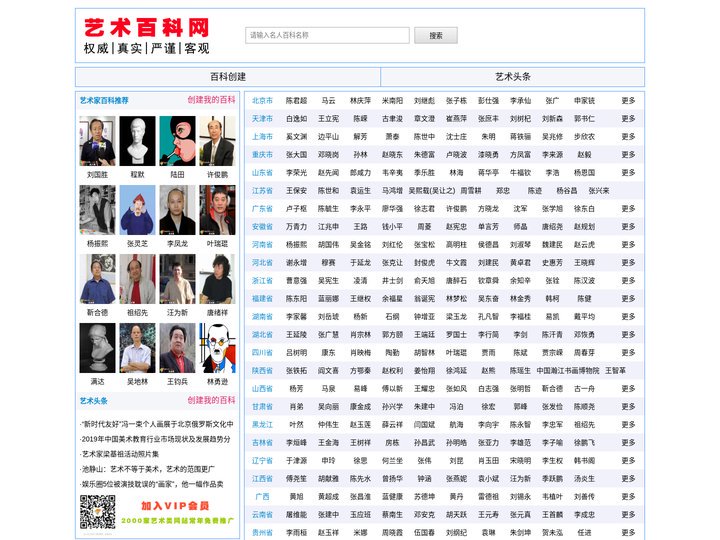Expand 更多 in the 重庆市 row

(x=628, y=155)
